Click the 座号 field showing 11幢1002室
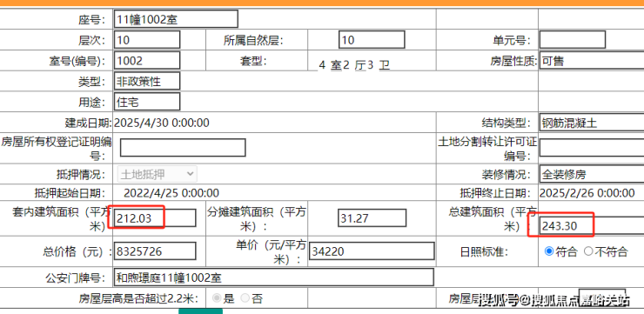Image resolution: width=644 pixels, height=314 pixels. (x=176, y=19)
